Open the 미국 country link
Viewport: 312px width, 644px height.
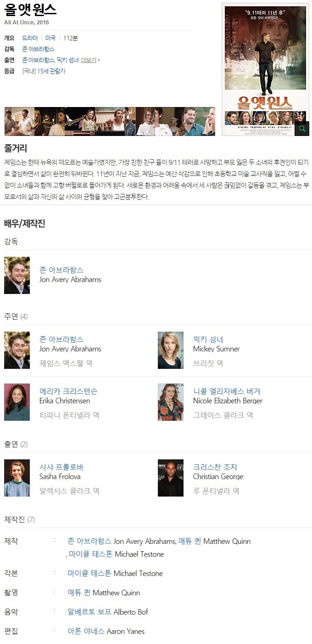pos(50,38)
